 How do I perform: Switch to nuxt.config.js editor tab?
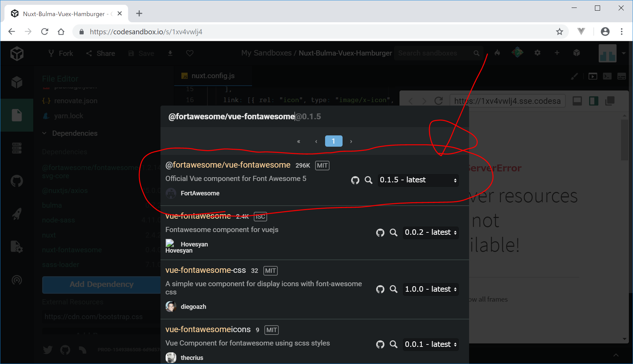click(213, 76)
